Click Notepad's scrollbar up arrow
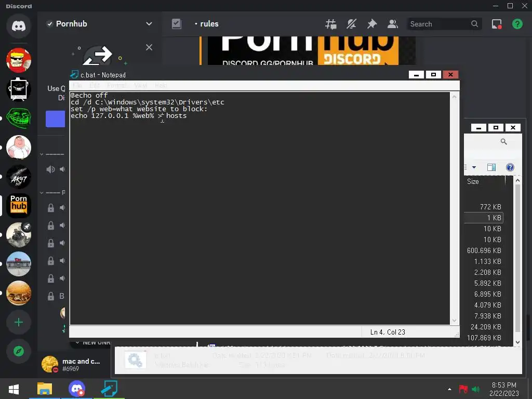 tap(454, 97)
